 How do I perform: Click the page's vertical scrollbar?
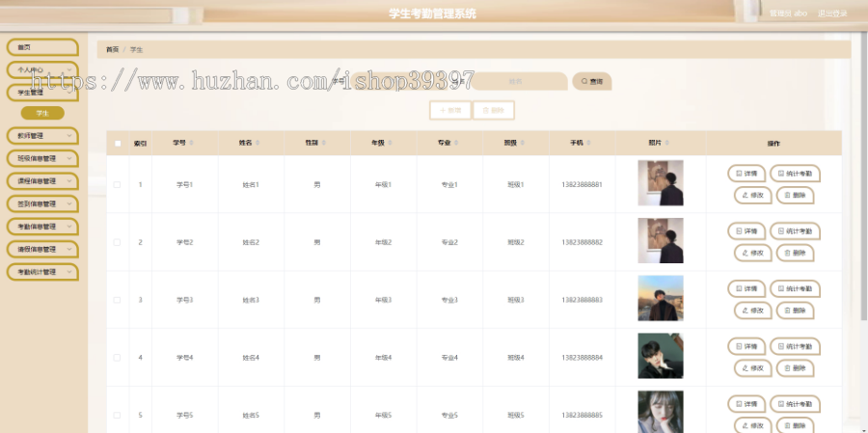pyautogui.click(x=864, y=177)
